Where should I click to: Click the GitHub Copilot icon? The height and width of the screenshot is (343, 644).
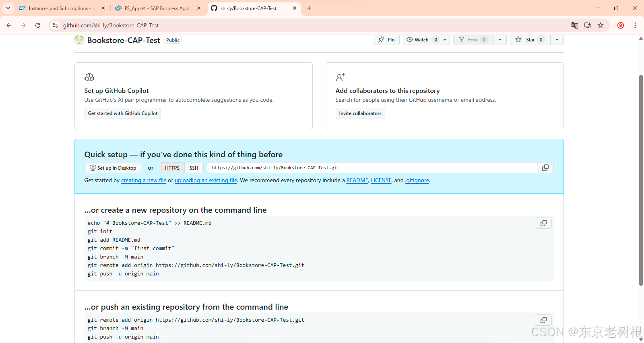(x=89, y=77)
